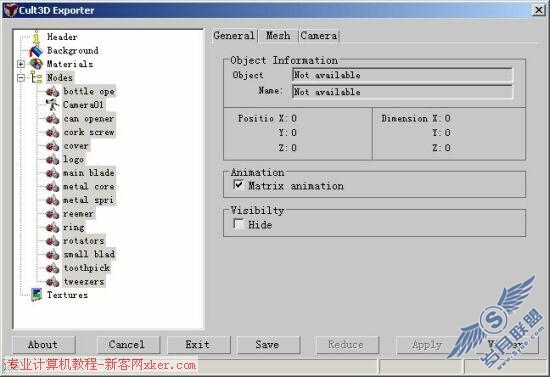Click the Cancel button
Viewport: 550px width, 377px height.
click(128, 345)
